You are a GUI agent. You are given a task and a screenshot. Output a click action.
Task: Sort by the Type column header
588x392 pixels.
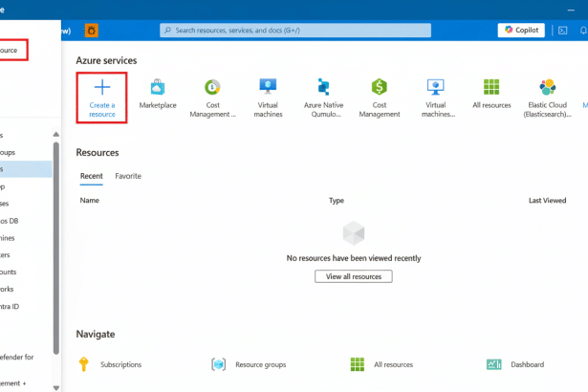(x=337, y=201)
